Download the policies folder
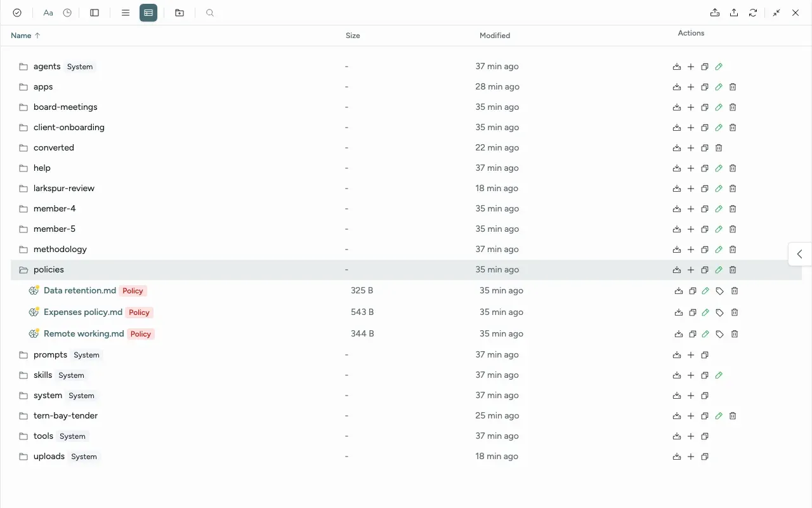The width and height of the screenshot is (812, 508). [x=677, y=270]
